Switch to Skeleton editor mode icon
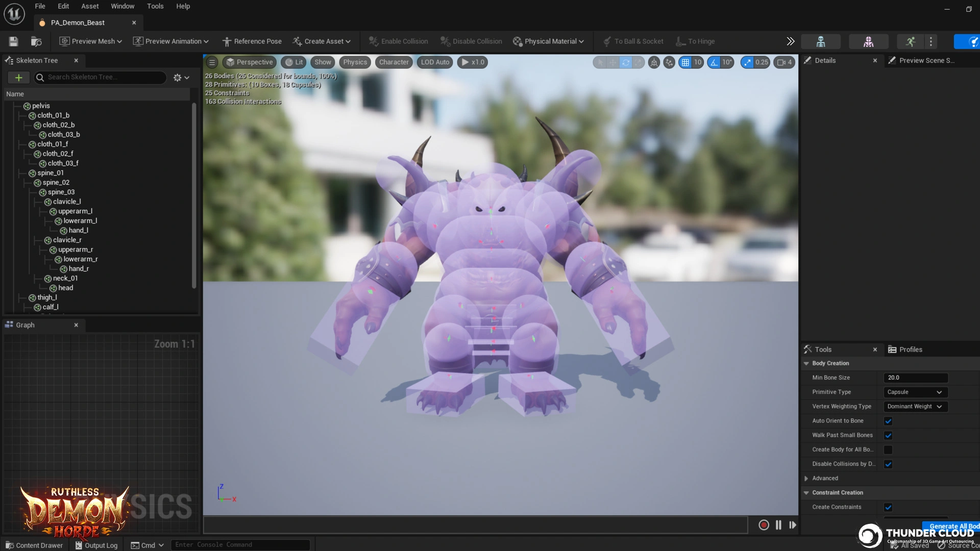Screen dimensions: 980x551 (821, 41)
